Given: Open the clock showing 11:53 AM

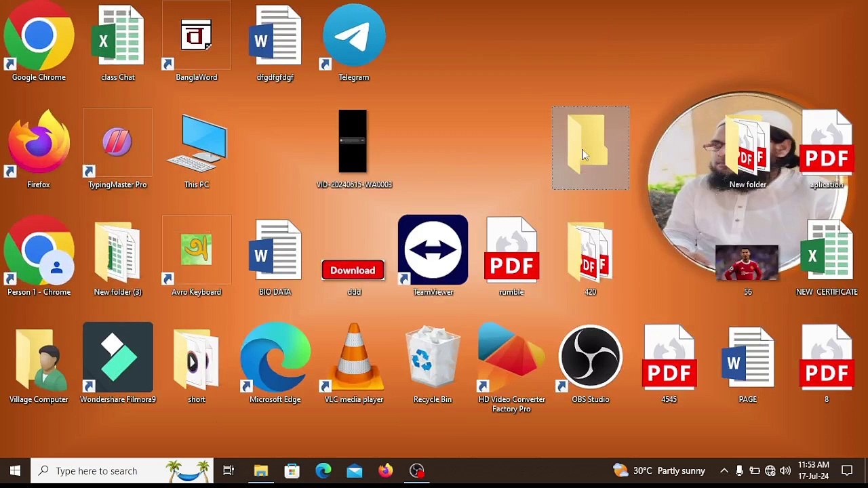Looking at the screenshot, I should click(x=814, y=471).
